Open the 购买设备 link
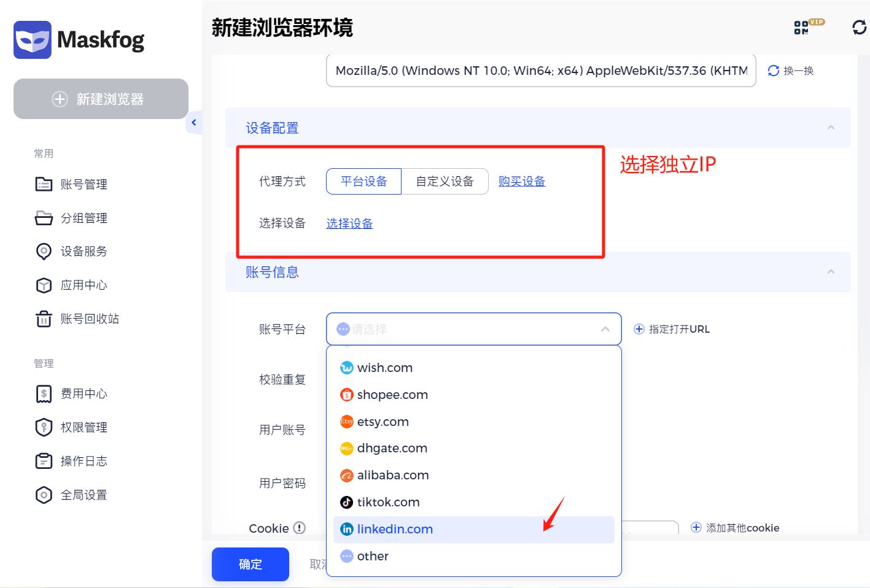Image resolution: width=870 pixels, height=588 pixels. pyautogui.click(x=522, y=181)
